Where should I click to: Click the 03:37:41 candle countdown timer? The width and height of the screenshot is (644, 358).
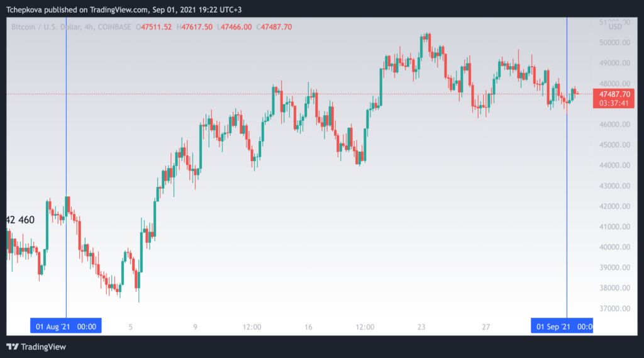tap(614, 103)
